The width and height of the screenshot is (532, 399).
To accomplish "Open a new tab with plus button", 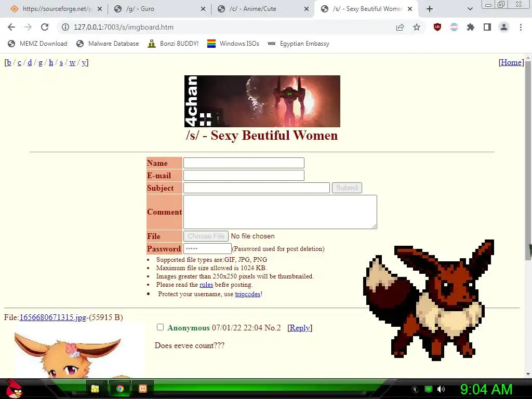I will tap(430, 9).
